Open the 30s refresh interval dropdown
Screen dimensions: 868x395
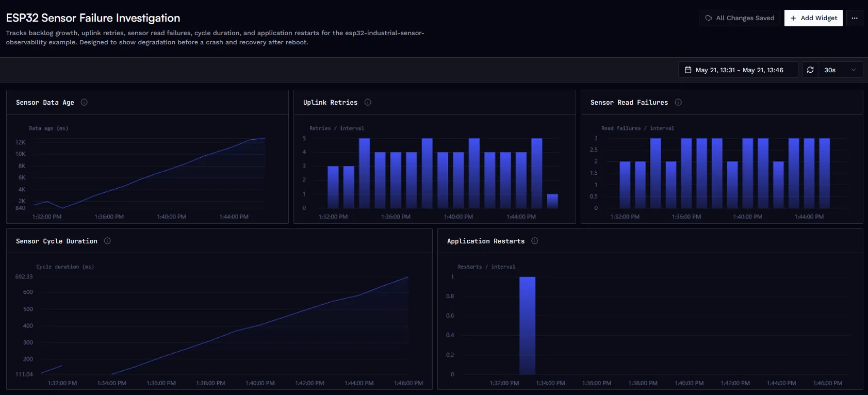point(841,70)
